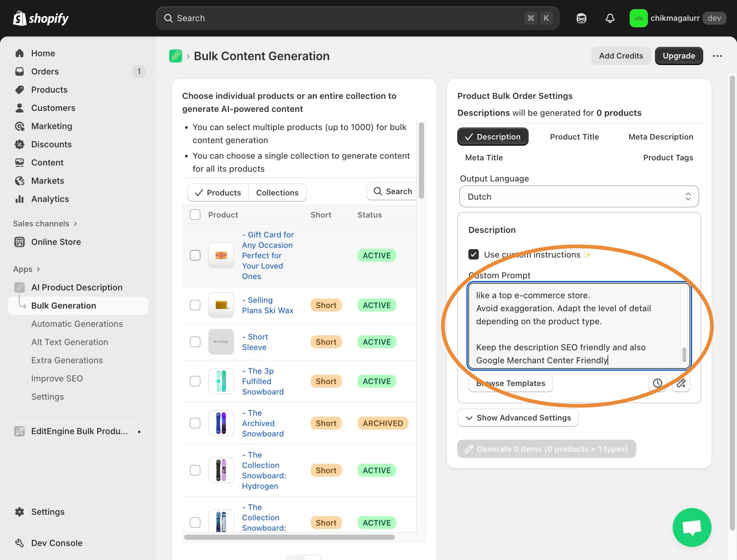Open the green chat support bubble
Image resolution: width=737 pixels, height=560 pixels.
coord(692,527)
